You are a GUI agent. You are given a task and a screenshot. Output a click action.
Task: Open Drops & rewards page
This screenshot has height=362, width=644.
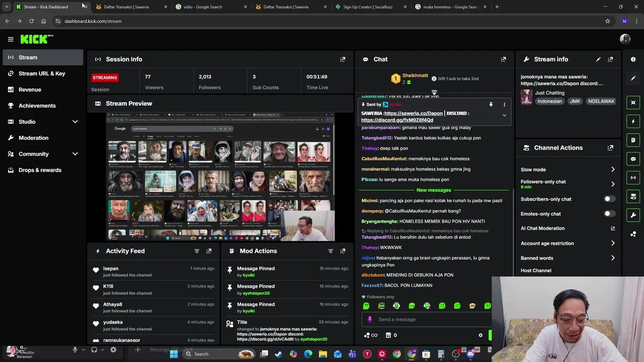43,170
